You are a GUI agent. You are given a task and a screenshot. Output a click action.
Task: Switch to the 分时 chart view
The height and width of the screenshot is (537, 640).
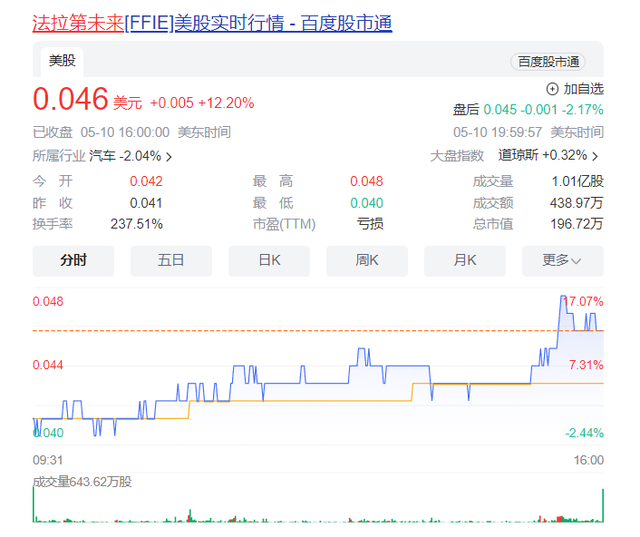pyautogui.click(x=73, y=260)
